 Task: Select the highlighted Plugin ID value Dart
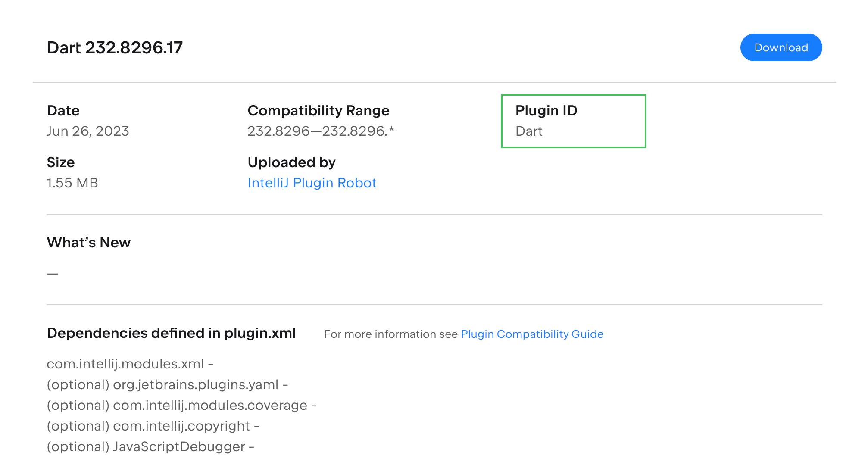click(x=529, y=131)
